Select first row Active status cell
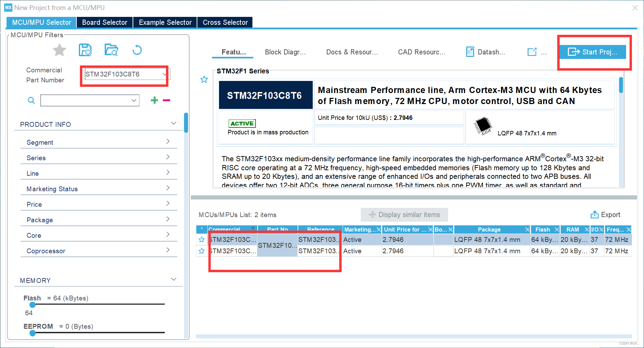The width and height of the screenshot is (644, 348). click(x=362, y=239)
